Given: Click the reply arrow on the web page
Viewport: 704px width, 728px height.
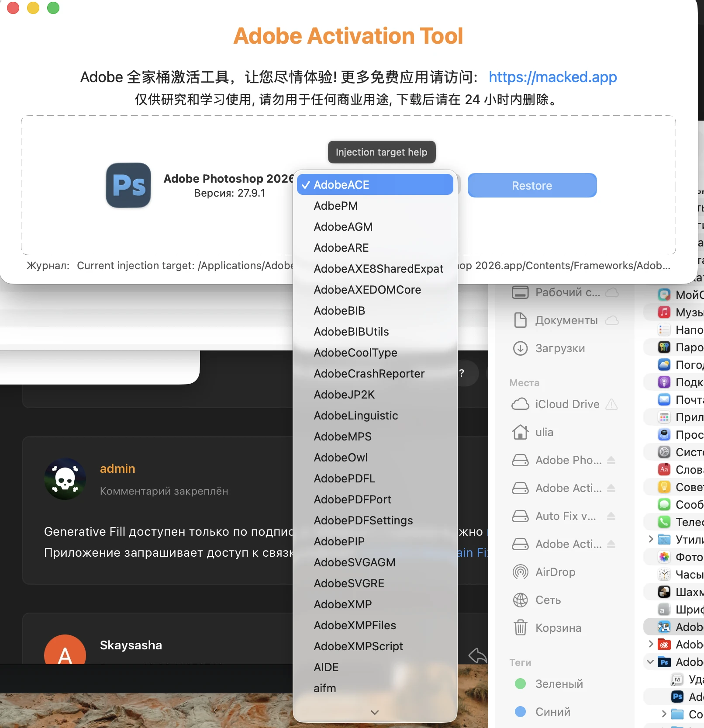Looking at the screenshot, I should point(477,655).
